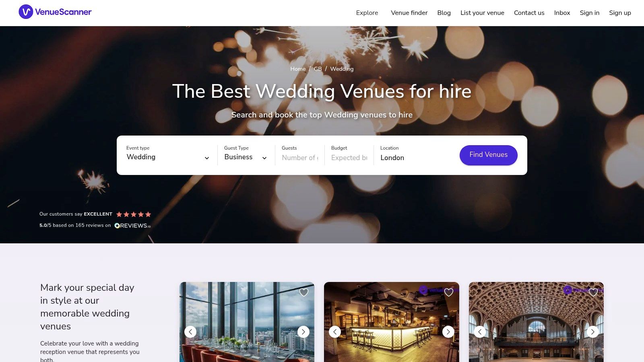
Task: Save the domed hall venue with heart
Action: pyautogui.click(x=593, y=292)
